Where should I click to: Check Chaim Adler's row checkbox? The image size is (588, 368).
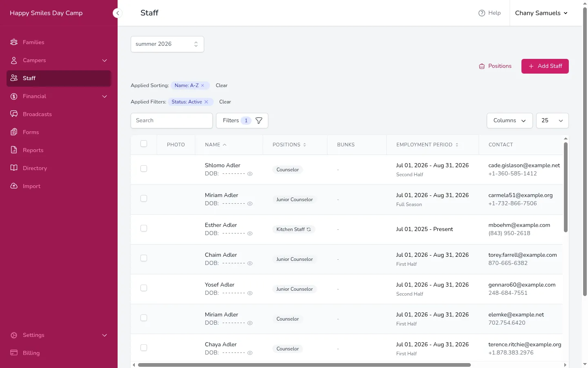click(144, 258)
